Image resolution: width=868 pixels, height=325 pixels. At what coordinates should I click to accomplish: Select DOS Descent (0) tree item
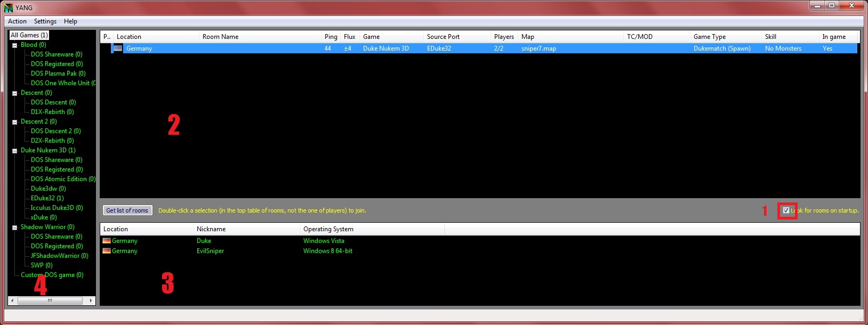pyautogui.click(x=53, y=102)
